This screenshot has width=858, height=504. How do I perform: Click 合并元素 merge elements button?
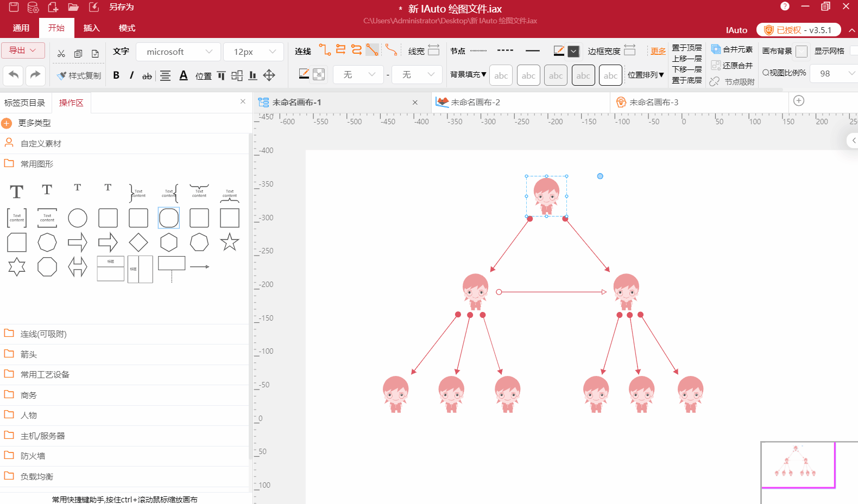(x=732, y=49)
